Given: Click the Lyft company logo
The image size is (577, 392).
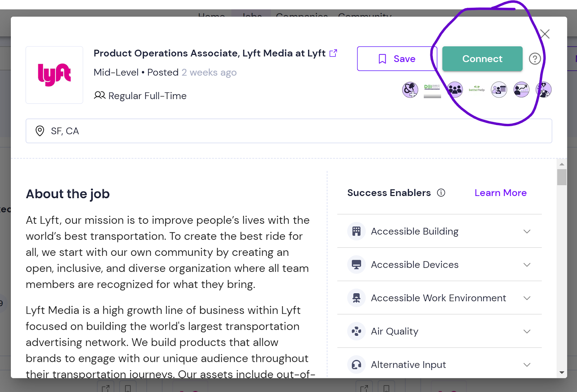Looking at the screenshot, I should (54, 75).
